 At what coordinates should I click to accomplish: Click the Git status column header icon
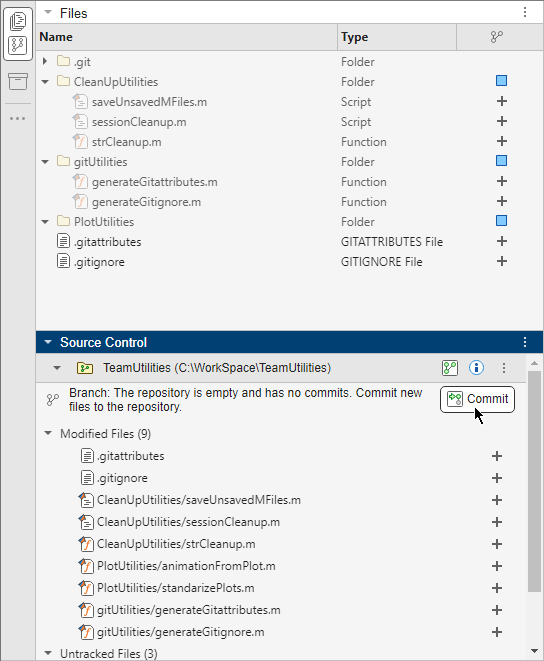(x=497, y=37)
